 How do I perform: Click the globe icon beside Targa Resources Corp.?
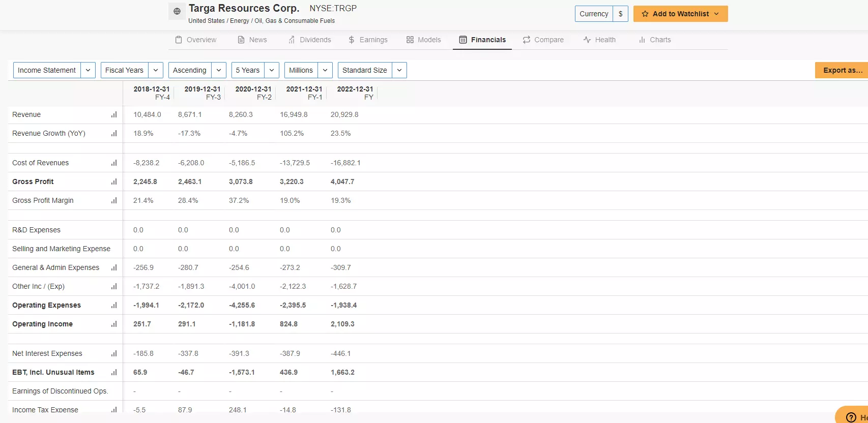(x=177, y=11)
